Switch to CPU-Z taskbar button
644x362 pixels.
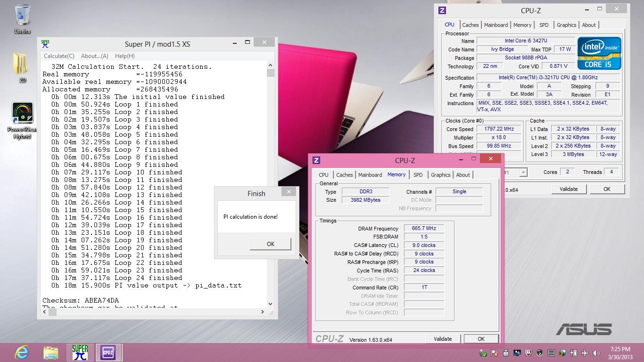pos(109,352)
